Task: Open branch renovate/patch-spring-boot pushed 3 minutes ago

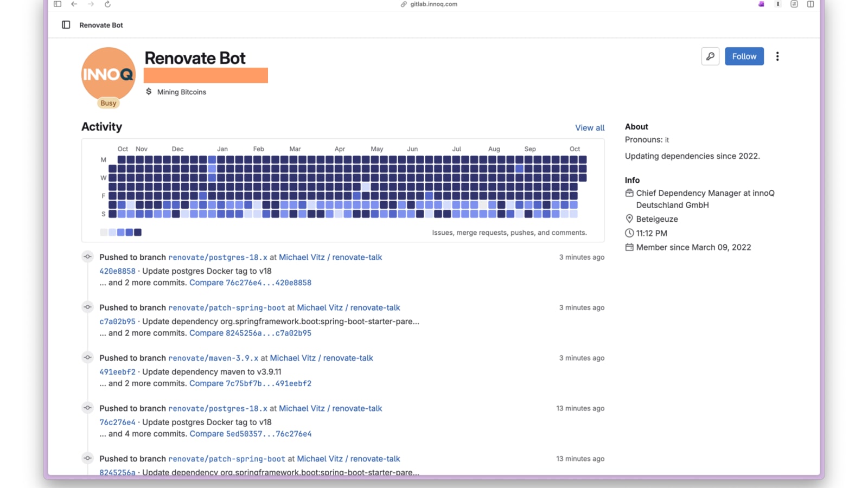Action: [227, 308]
